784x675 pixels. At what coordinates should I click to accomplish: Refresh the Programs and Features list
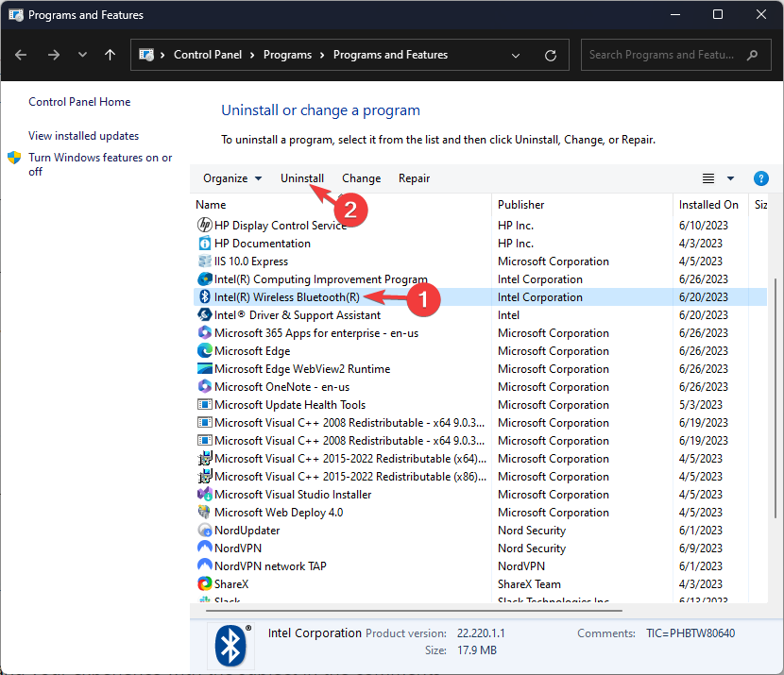point(551,56)
